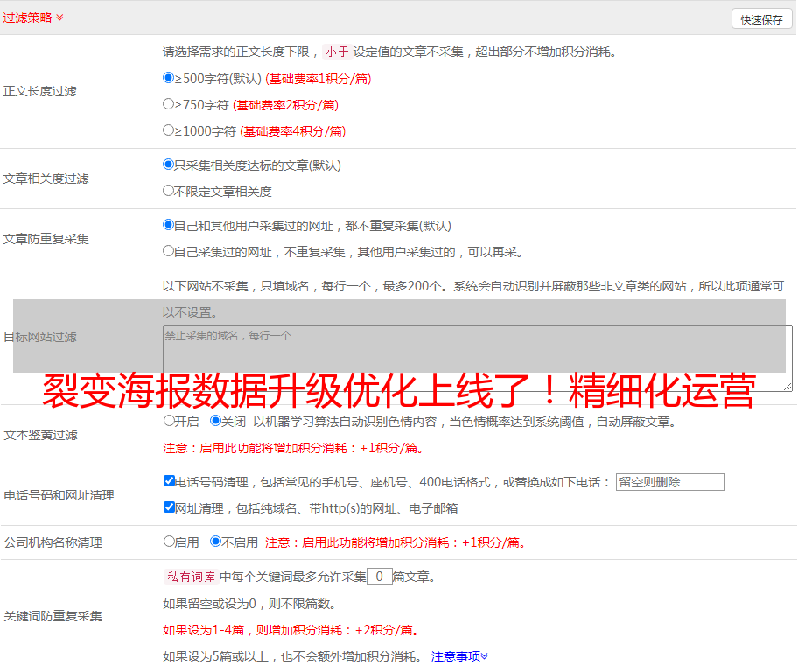Image resolution: width=798 pixels, height=672 pixels.
Task: Select the ≥1000字符 length option
Action: tap(169, 130)
